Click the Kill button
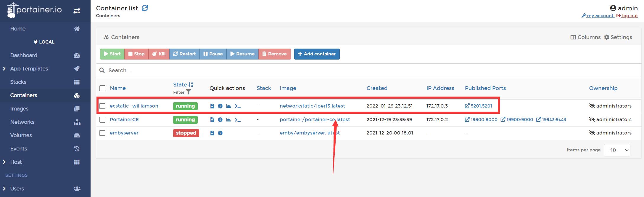Screen dimensions: 644x197 pyautogui.click(x=159, y=54)
